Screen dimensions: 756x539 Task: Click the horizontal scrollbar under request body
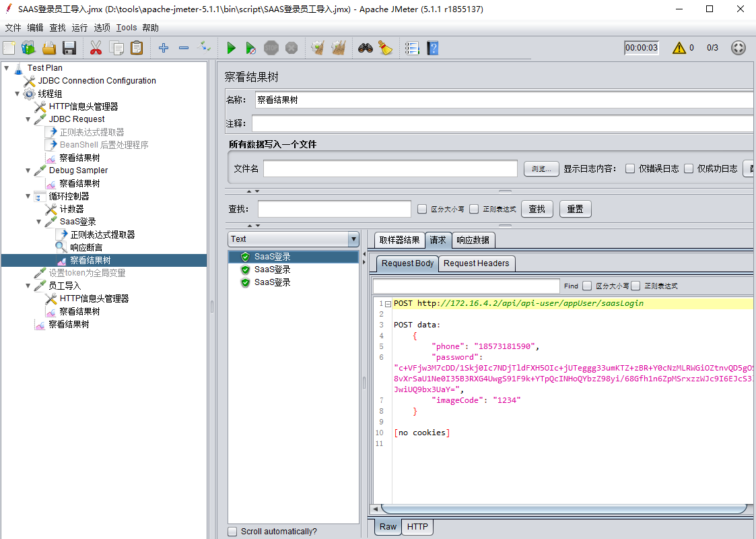[563, 509]
